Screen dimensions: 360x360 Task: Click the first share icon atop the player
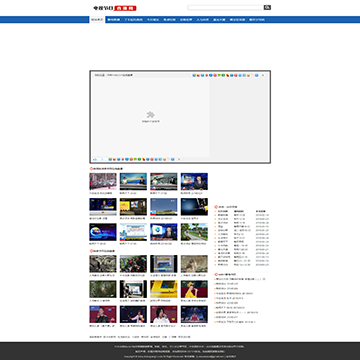tap(194, 75)
